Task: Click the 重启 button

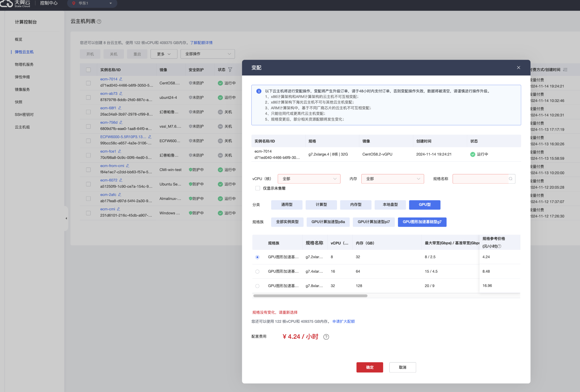Action: pyautogui.click(x=137, y=54)
